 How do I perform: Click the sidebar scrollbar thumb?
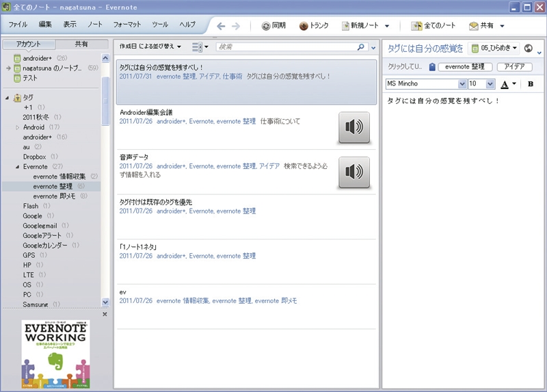point(105,101)
